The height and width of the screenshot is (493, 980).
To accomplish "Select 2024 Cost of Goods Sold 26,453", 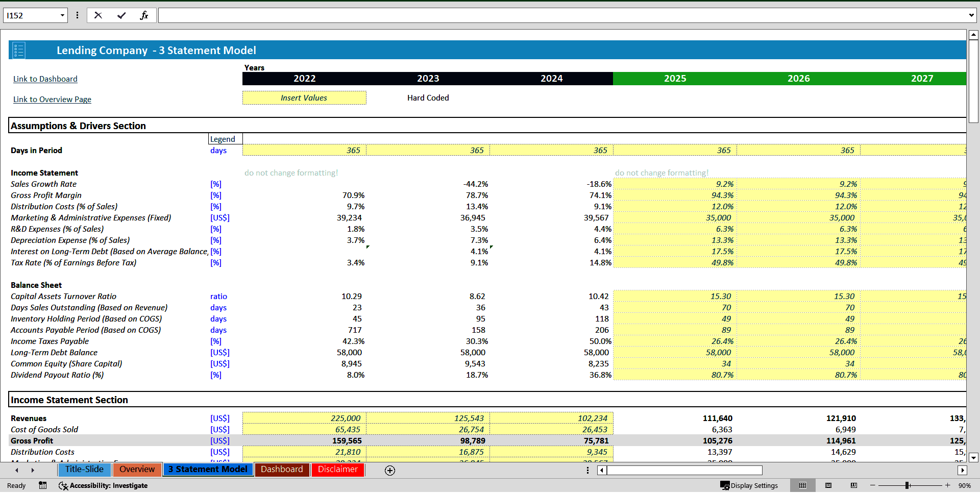I will 551,430.
